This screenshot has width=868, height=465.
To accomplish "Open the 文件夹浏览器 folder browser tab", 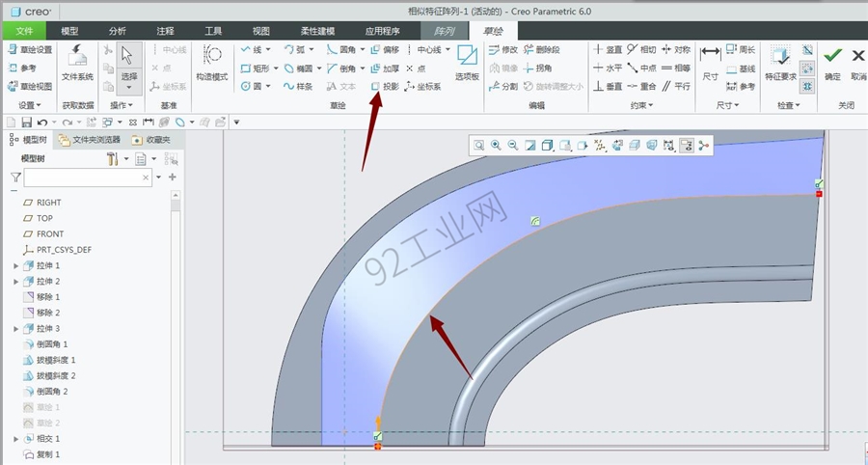I will pyautogui.click(x=89, y=140).
